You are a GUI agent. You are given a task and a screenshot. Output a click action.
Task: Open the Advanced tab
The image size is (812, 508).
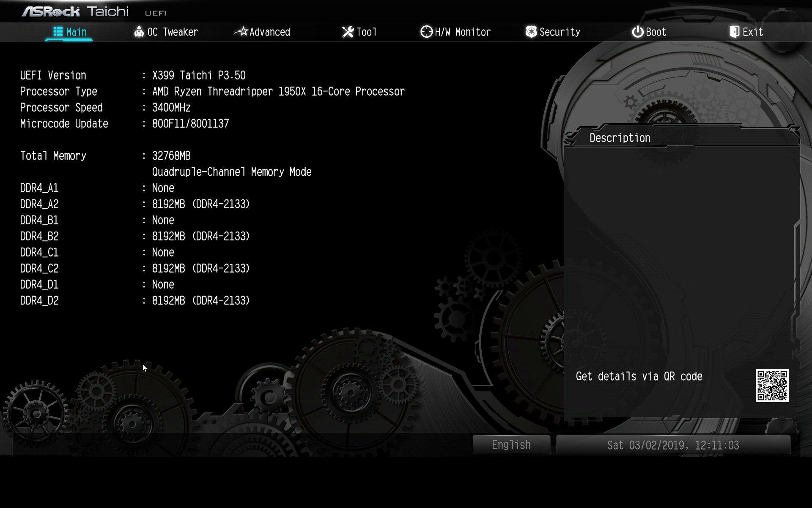pos(270,32)
